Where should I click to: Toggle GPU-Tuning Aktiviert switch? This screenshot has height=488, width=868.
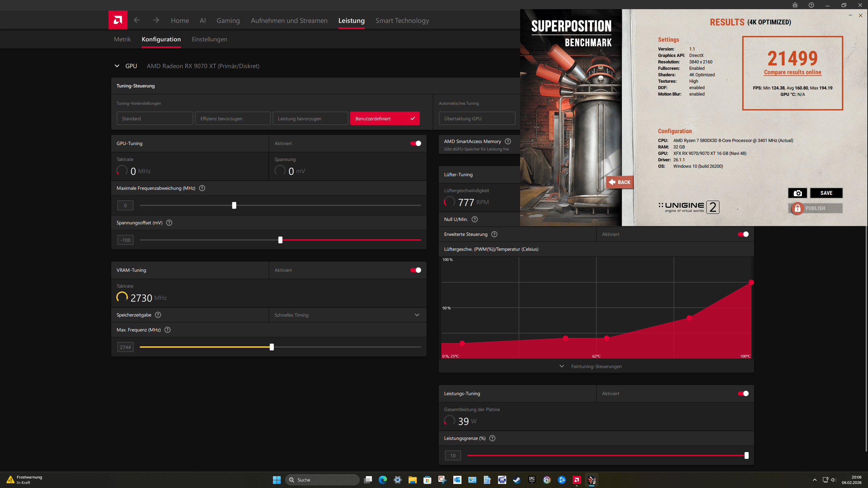pos(416,143)
